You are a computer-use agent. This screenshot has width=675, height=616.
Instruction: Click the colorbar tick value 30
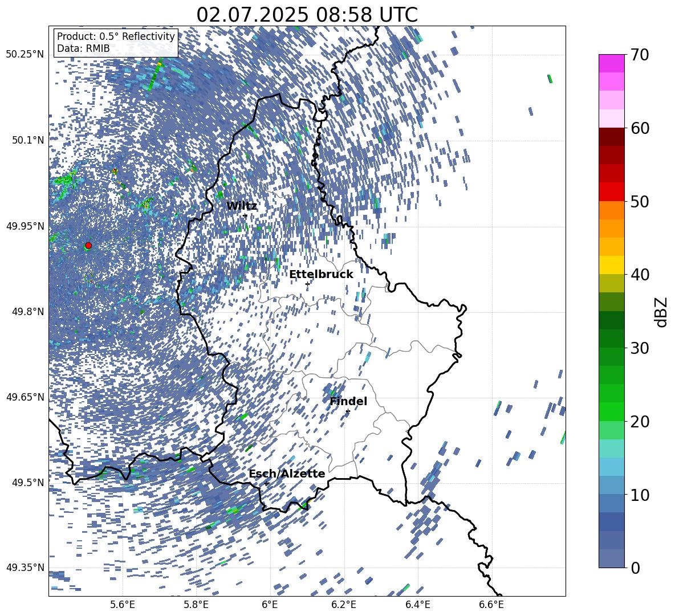pos(639,348)
